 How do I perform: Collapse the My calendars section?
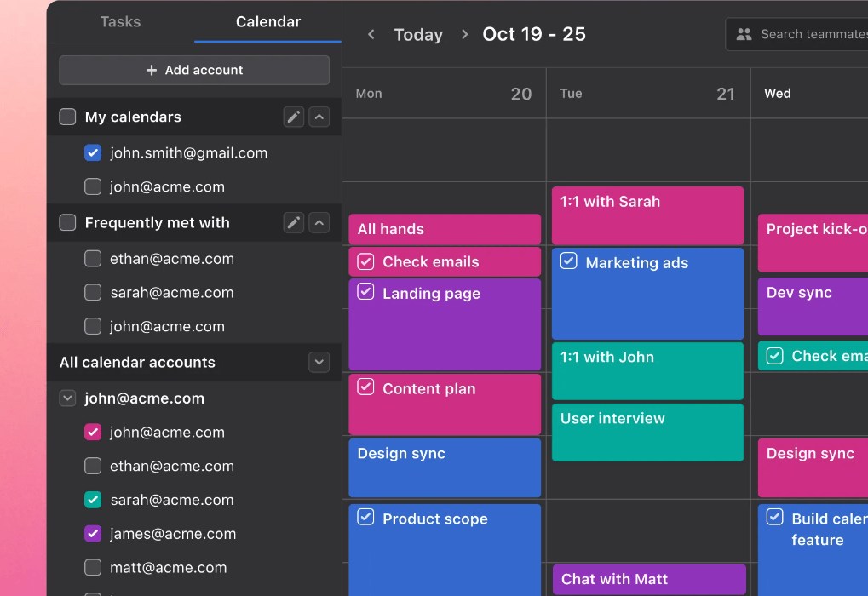(x=319, y=117)
